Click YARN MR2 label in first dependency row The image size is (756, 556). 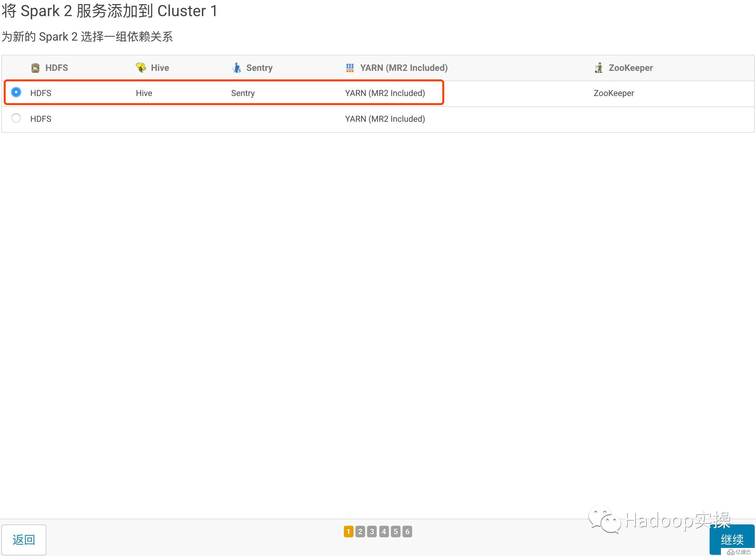(x=385, y=93)
